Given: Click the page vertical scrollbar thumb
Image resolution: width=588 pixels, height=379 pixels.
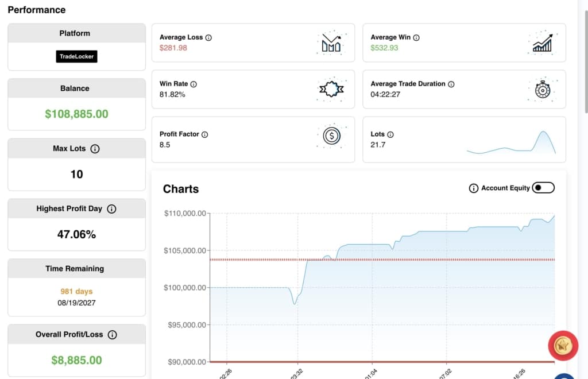Looking at the screenshot, I should click(586, 62).
